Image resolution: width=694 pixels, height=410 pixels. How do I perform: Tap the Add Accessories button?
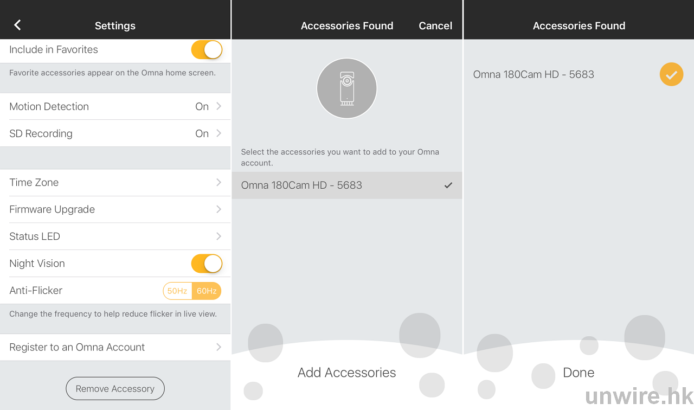point(346,373)
